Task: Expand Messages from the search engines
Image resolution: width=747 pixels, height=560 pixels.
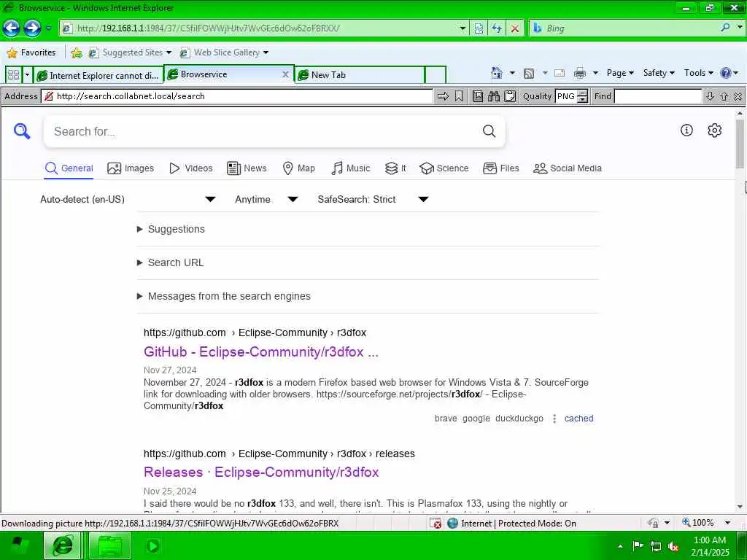Action: [224, 296]
